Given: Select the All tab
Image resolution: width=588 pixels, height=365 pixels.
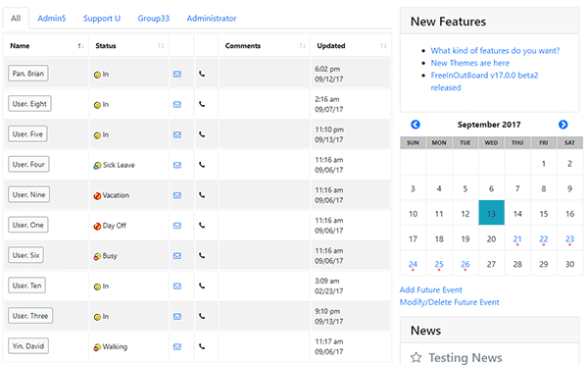Looking at the screenshot, I should click(16, 18).
